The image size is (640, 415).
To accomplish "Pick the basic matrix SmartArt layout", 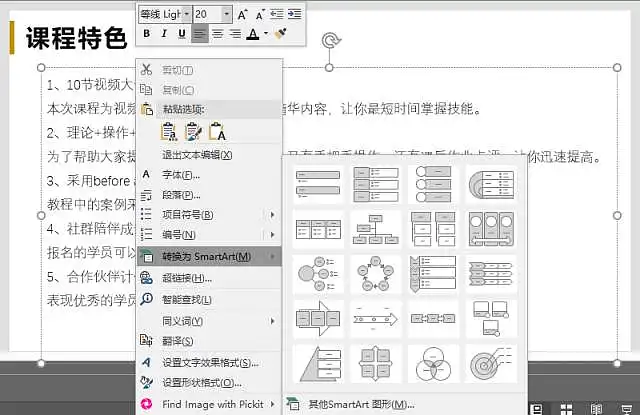I will 376,364.
